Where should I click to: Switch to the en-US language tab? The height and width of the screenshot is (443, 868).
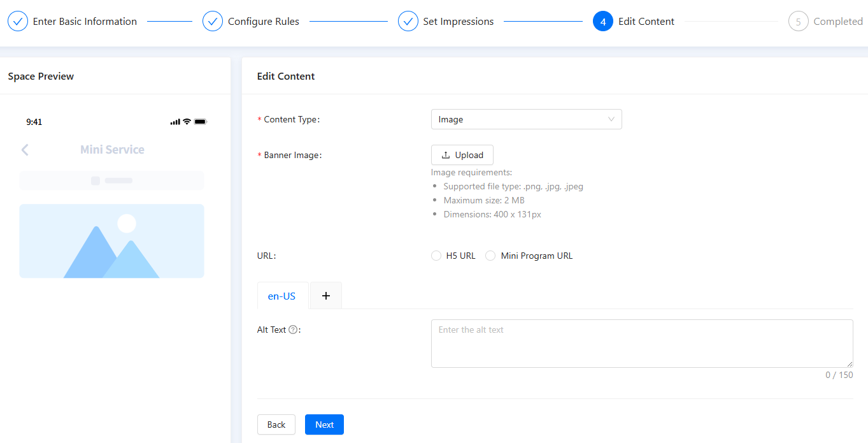coord(281,296)
